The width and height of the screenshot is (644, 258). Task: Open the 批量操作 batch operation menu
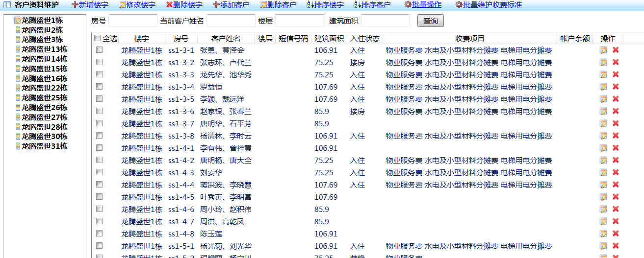point(426,5)
